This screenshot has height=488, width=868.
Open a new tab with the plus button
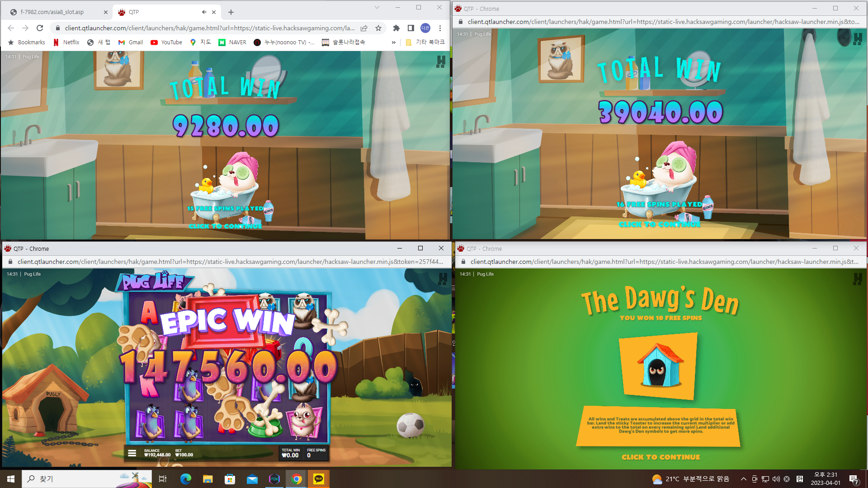coord(231,12)
